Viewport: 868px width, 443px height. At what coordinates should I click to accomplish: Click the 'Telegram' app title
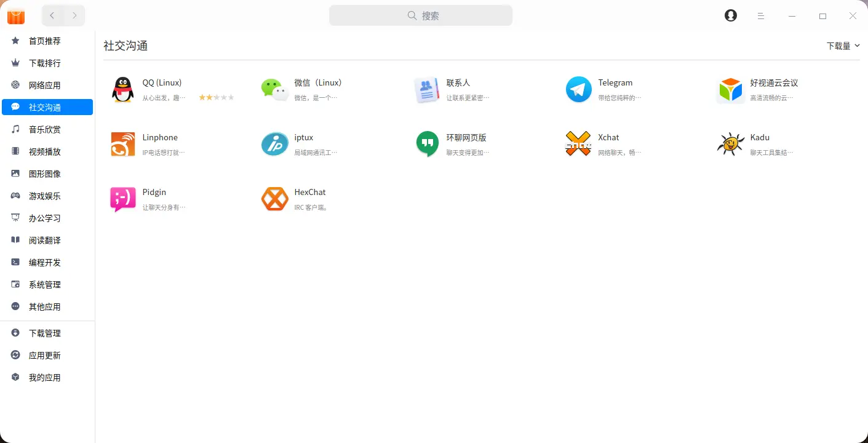[x=615, y=82]
